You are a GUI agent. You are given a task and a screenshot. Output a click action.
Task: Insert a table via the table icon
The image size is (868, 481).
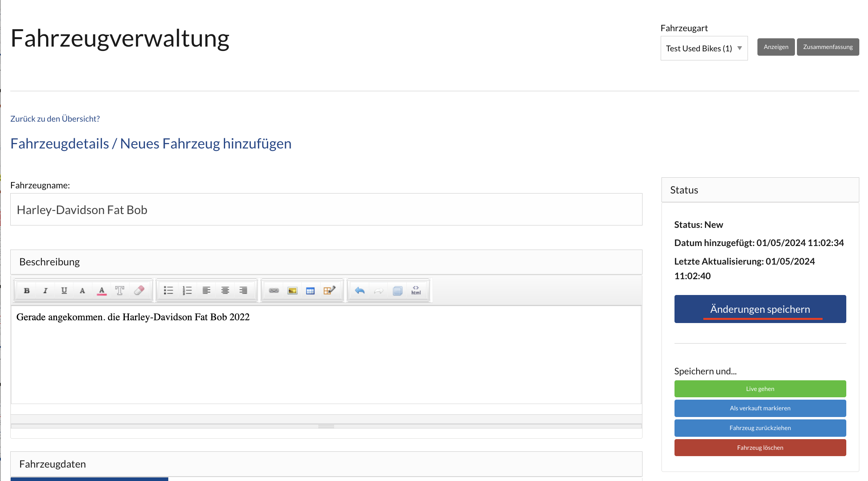pyautogui.click(x=310, y=290)
